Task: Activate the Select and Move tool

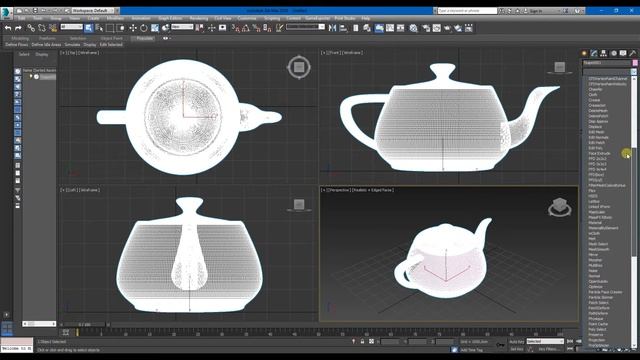Action: (133, 28)
